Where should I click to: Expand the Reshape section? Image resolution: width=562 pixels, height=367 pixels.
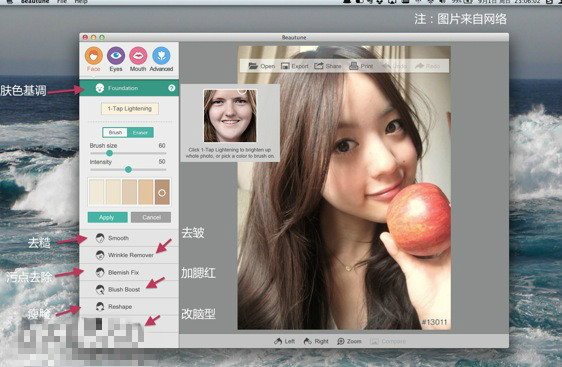[x=129, y=306]
